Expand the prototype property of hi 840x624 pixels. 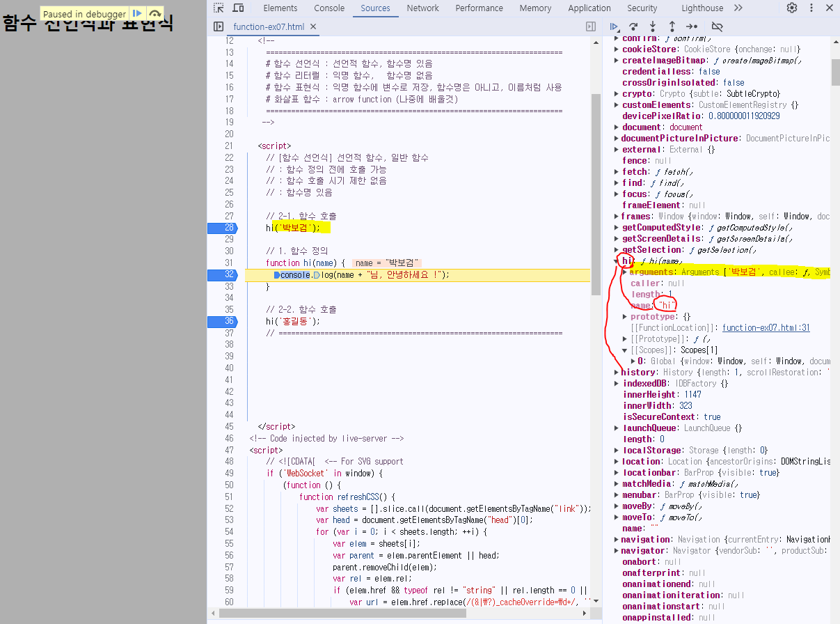tap(625, 317)
